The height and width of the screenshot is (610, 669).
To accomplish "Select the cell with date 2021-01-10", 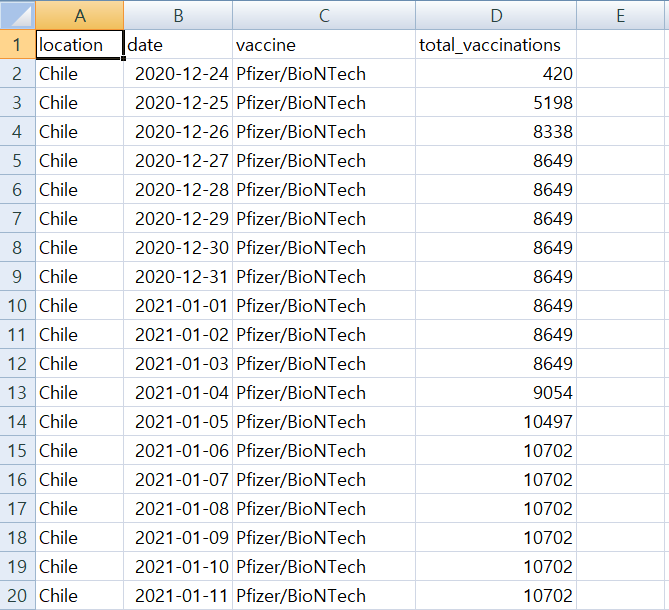I will click(x=178, y=566).
